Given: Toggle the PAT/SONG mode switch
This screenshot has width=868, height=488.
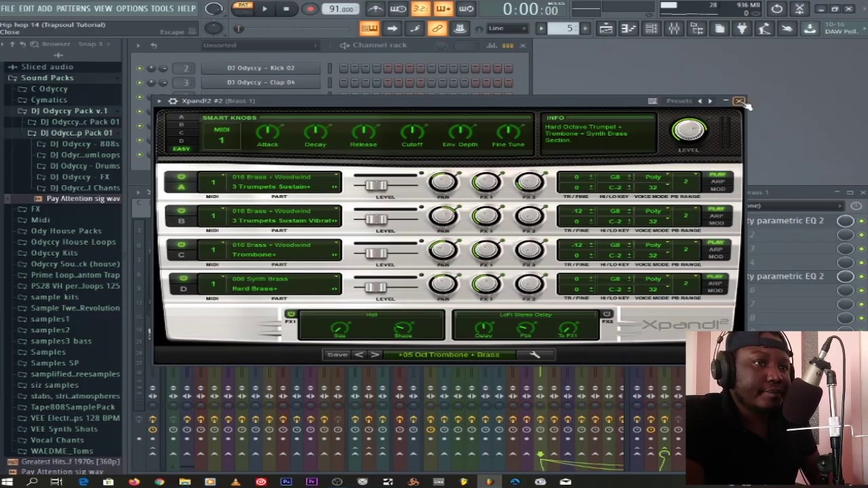Looking at the screenshot, I should tap(242, 8).
